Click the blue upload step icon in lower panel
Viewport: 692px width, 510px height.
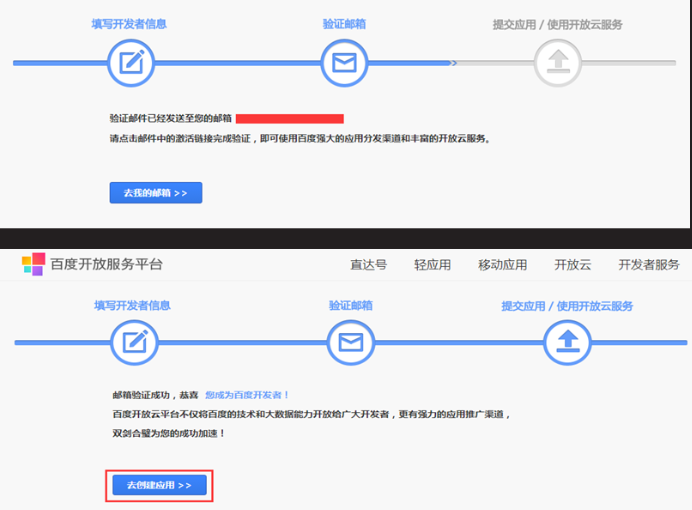click(x=568, y=342)
